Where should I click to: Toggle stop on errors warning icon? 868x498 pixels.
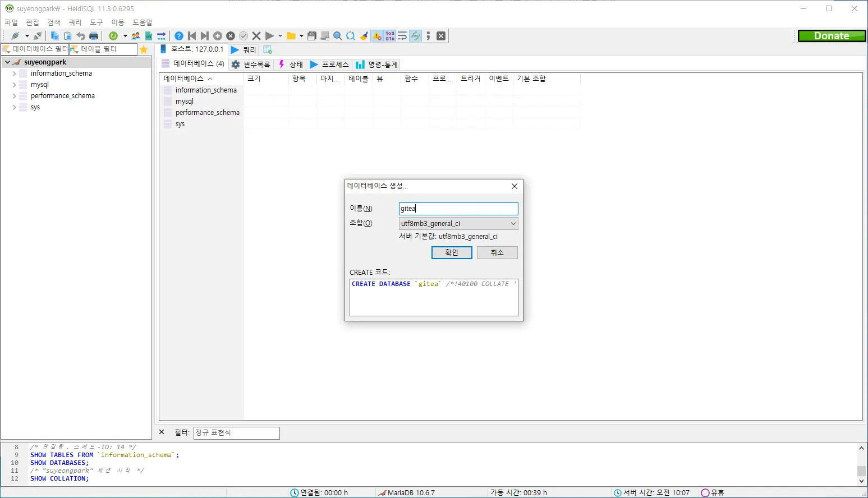tap(376, 36)
